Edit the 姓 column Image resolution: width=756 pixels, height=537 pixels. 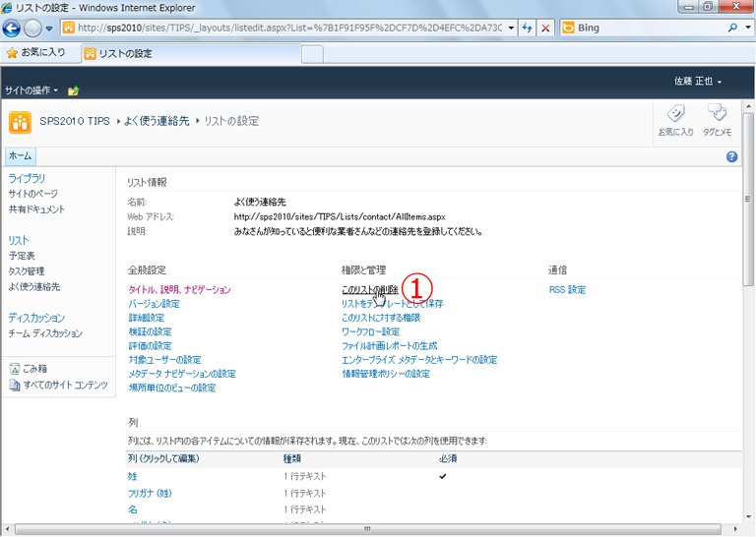click(x=133, y=476)
